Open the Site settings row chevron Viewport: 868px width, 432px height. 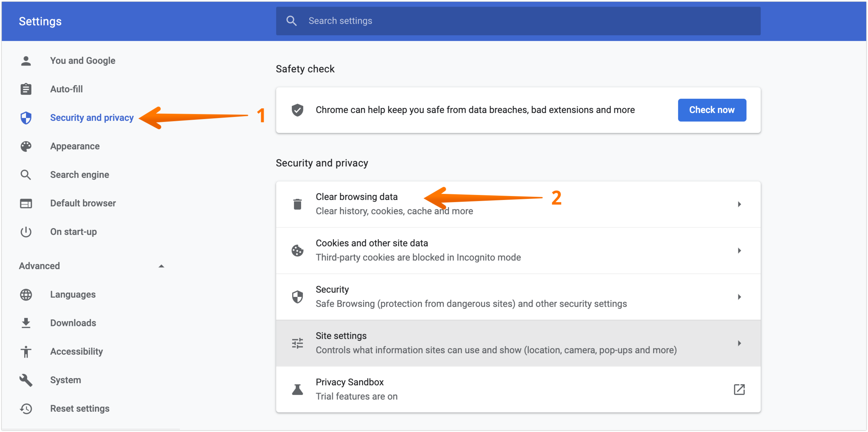(x=739, y=343)
